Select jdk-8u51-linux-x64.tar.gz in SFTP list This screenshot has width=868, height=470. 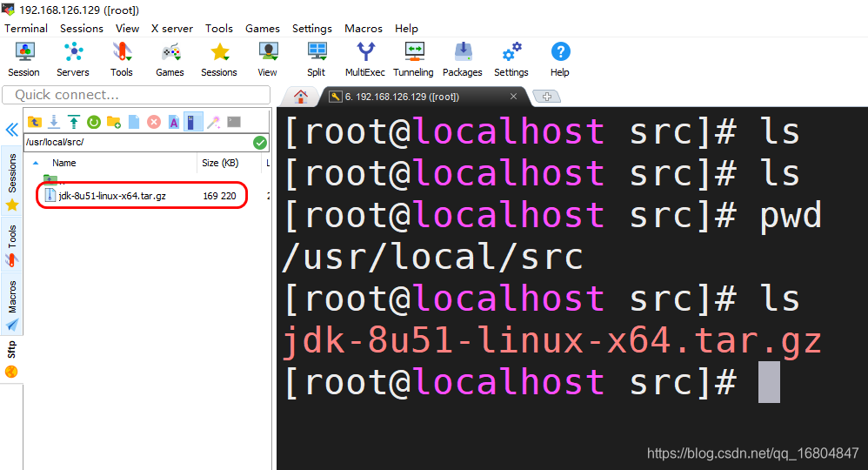112,196
